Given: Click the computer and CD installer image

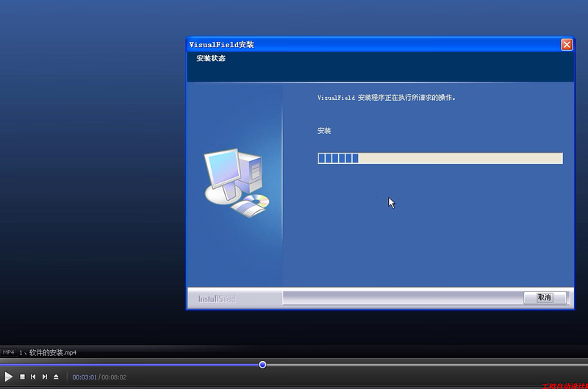Looking at the screenshot, I should click(x=236, y=182).
